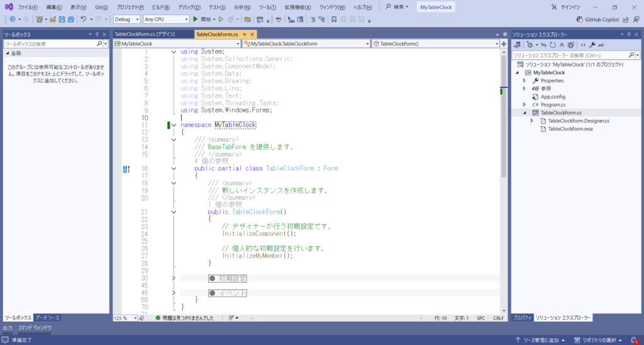This screenshot has height=345, width=644.
Task: Toggle auto-hide pin on the Toolbox panel
Action: click(97, 35)
